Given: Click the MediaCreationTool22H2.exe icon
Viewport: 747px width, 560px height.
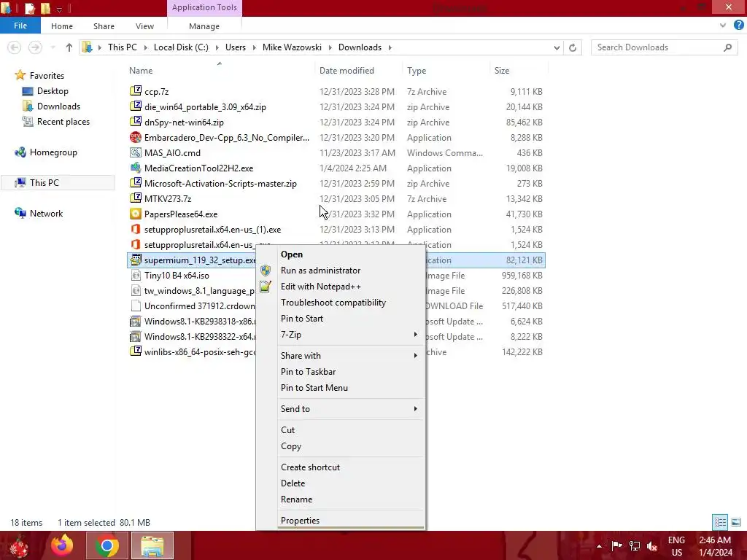Looking at the screenshot, I should pos(136,168).
